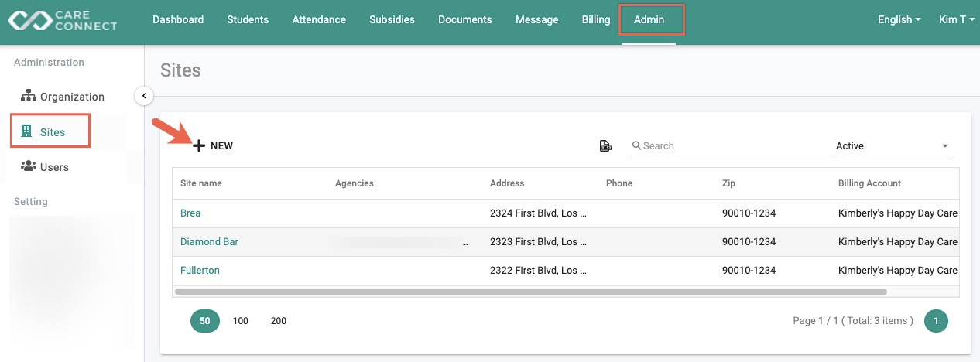Screen dimensions: 980x362
Task: Select Users in the sidebar
Action: [x=54, y=166]
